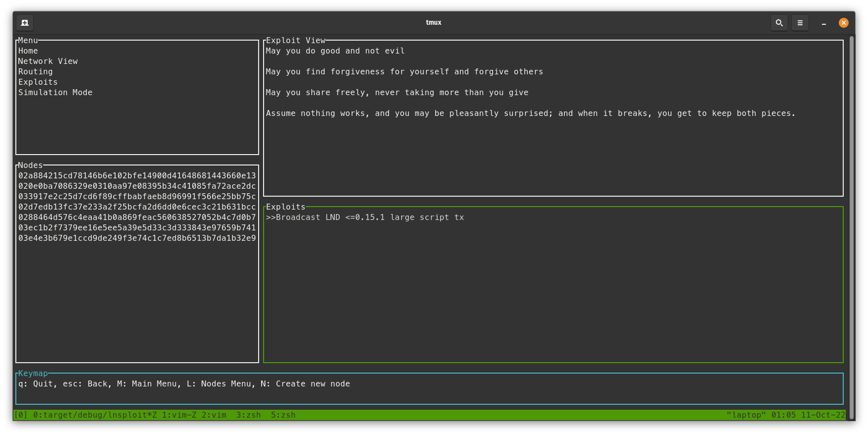The height and width of the screenshot is (435, 868).
Task: Open Exploits from the Menu panel
Action: pyautogui.click(x=38, y=82)
